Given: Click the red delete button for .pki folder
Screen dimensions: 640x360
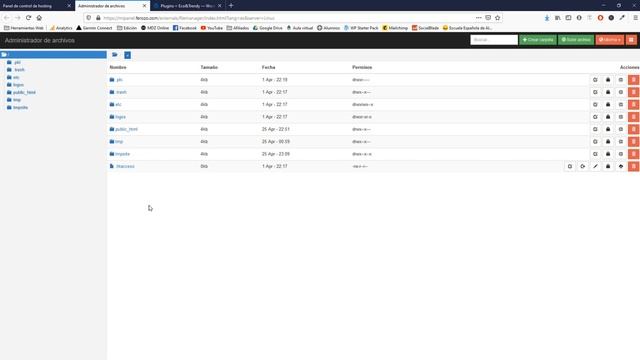Looking at the screenshot, I should pyautogui.click(x=633, y=80).
